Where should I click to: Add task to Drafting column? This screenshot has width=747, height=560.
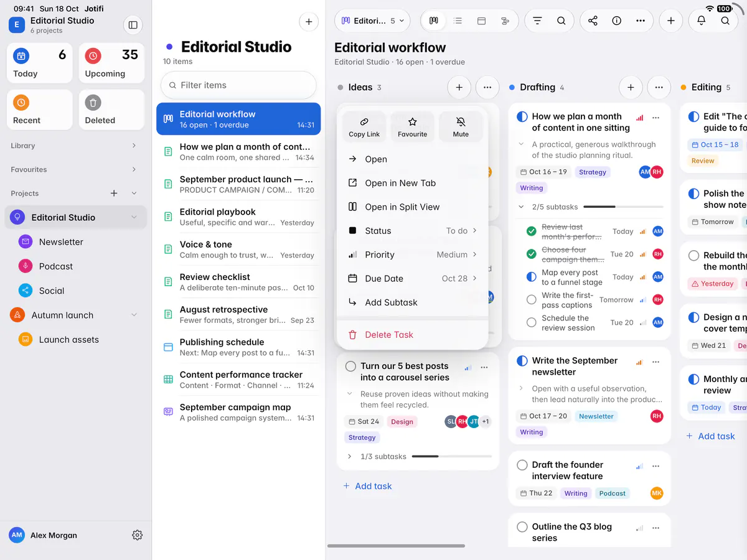point(631,88)
